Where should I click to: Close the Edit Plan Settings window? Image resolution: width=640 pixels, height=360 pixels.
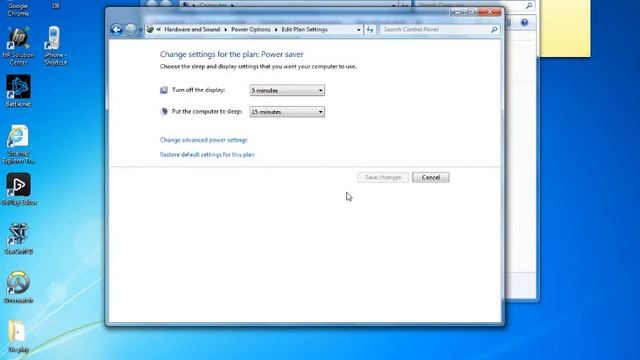coord(489,12)
